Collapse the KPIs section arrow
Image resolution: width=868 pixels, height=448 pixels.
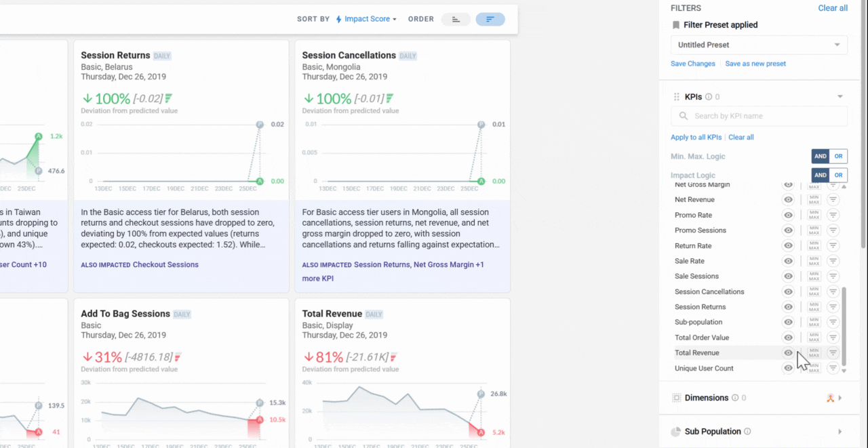coord(840,97)
